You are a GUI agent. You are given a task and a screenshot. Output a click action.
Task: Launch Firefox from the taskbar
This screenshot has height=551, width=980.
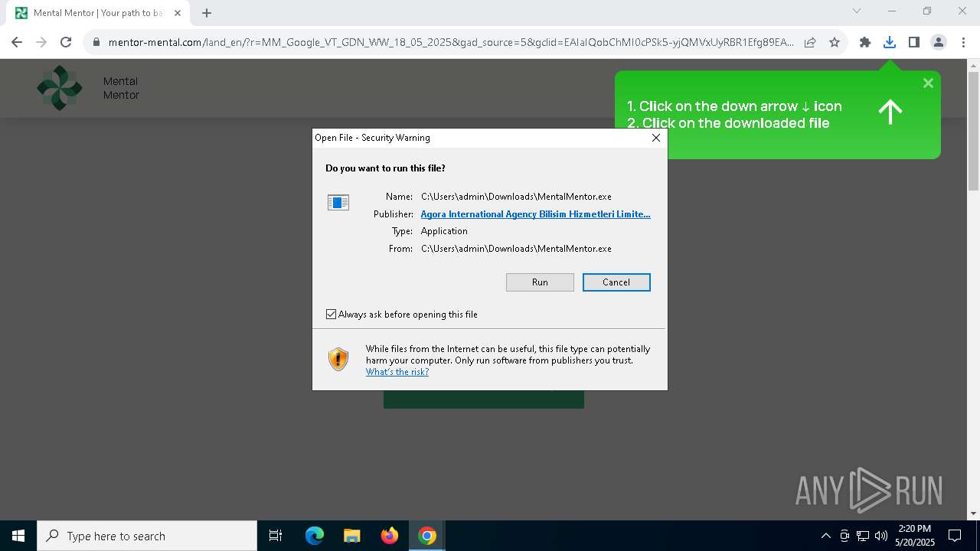point(390,536)
